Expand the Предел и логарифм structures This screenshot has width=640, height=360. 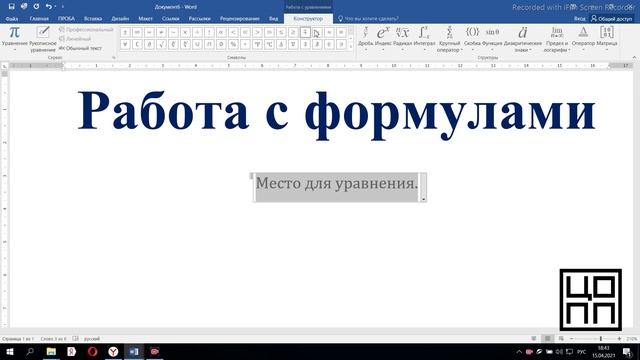point(557,39)
